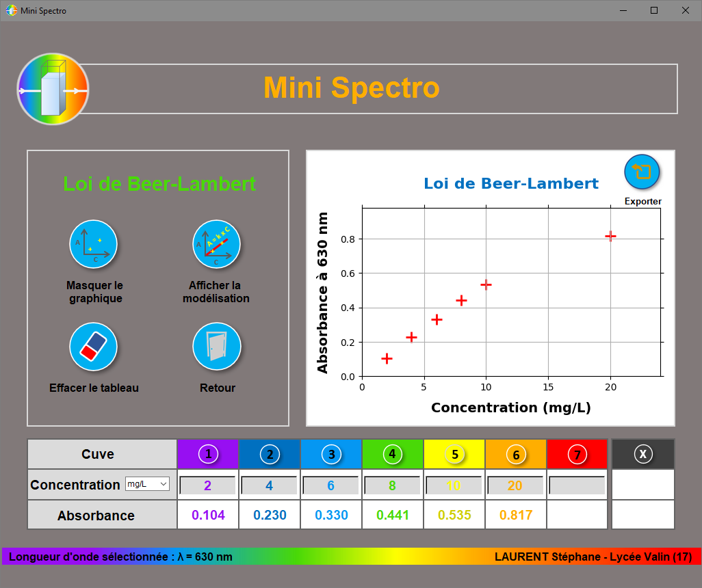Click the Concentration (mg/L) axis label

[511, 407]
